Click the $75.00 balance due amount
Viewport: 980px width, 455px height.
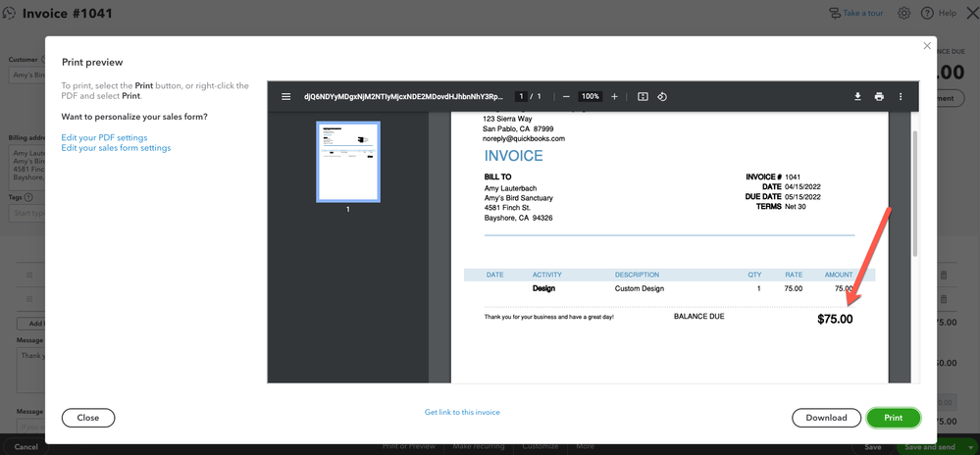pyautogui.click(x=835, y=320)
